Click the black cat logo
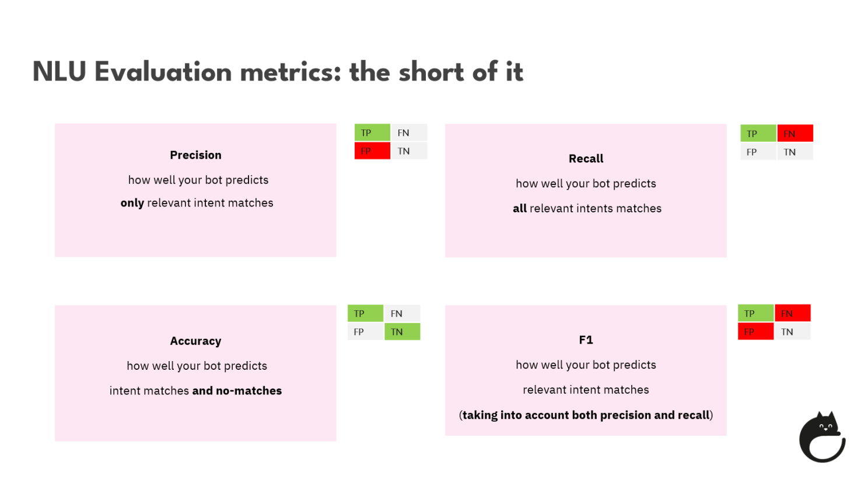This screenshot has width=868, height=483. pos(821,437)
